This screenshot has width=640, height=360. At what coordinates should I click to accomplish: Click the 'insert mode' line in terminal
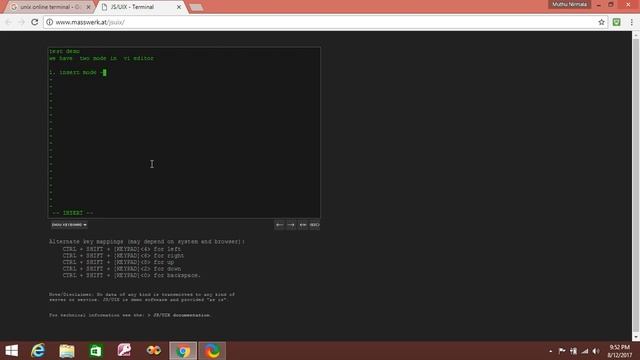pos(78,72)
